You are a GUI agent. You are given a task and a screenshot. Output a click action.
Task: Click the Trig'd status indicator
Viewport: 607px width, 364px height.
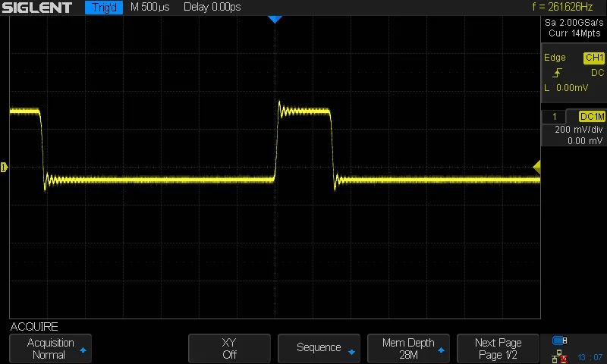point(104,8)
